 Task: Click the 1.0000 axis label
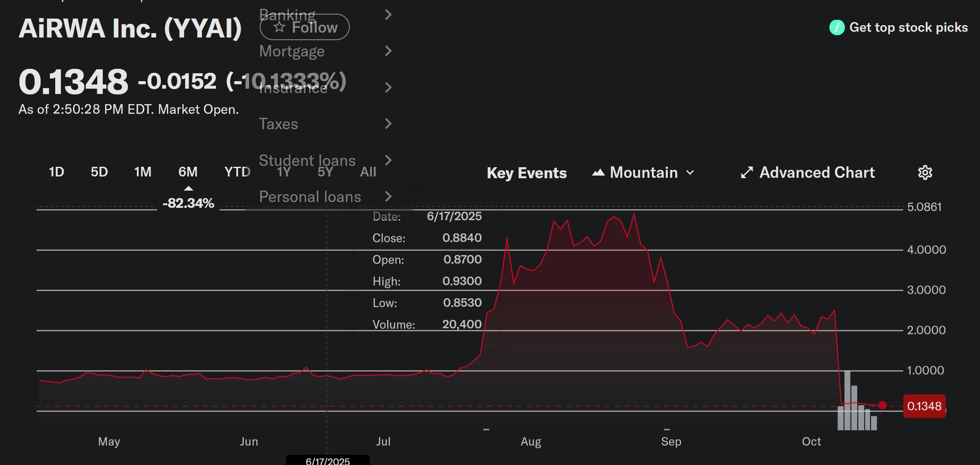coord(926,370)
